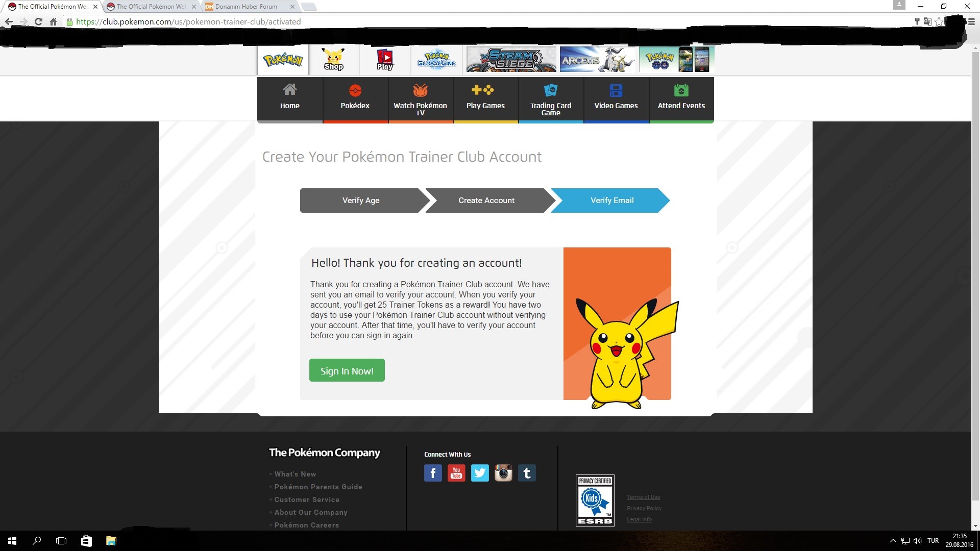Open the Tumblr social icon

527,473
